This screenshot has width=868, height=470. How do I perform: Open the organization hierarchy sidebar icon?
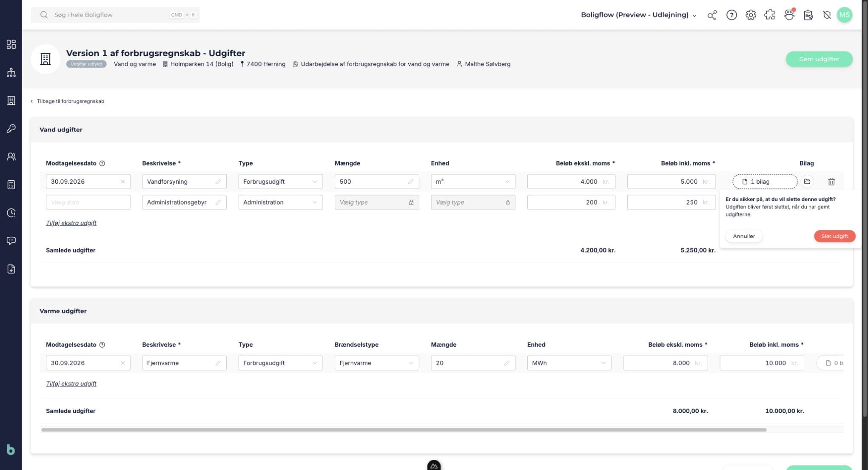11,72
